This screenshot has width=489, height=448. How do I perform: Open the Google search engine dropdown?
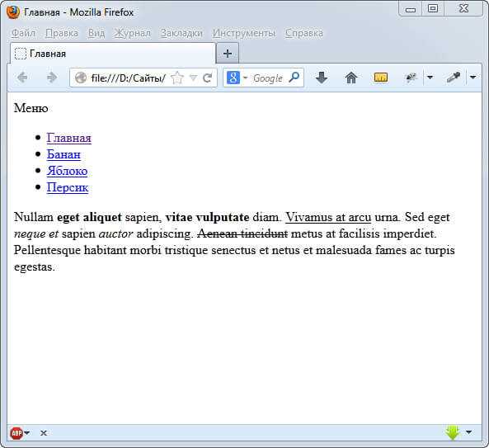point(245,78)
